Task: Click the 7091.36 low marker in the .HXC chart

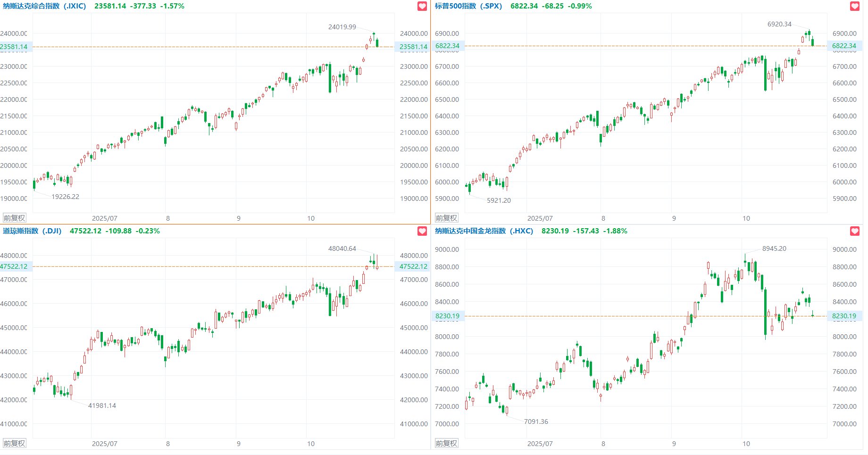Action: (536, 422)
